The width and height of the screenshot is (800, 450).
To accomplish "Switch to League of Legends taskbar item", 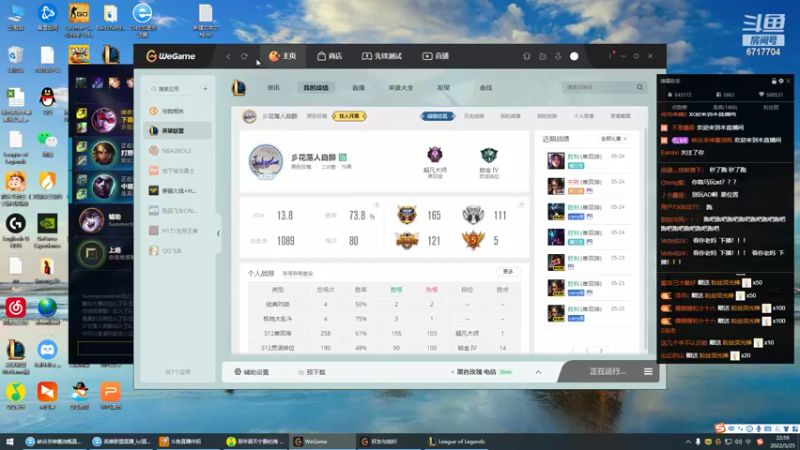I will [457, 441].
